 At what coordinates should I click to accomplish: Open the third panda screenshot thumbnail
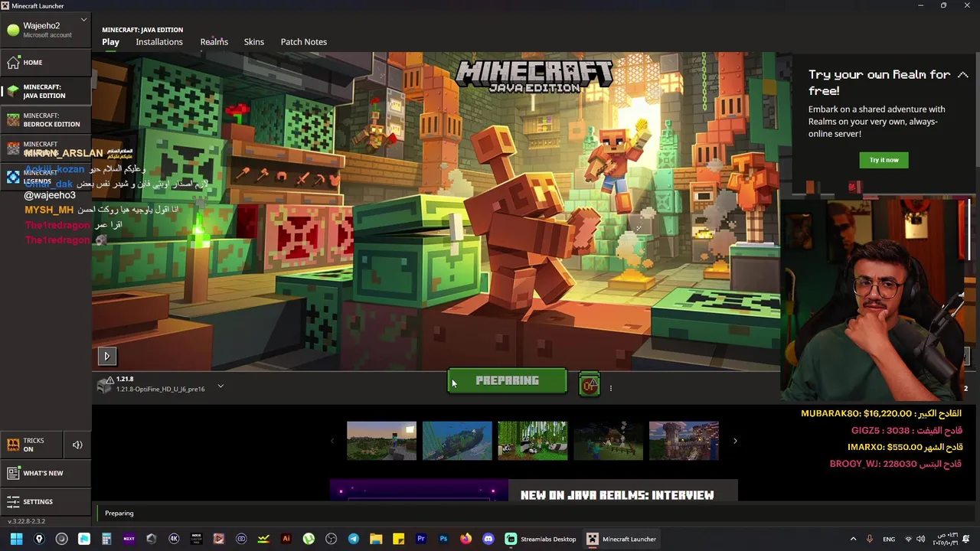coord(533,441)
